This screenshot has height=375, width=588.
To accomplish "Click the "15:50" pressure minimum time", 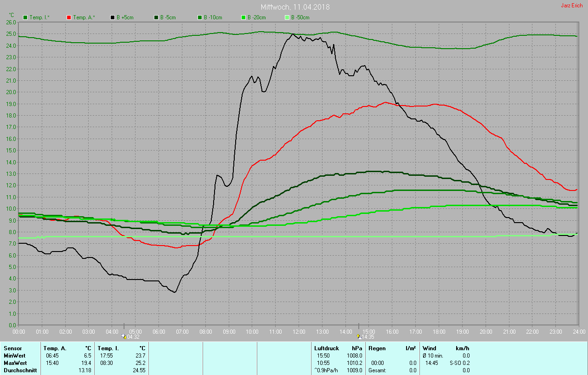I will pos(323,356).
